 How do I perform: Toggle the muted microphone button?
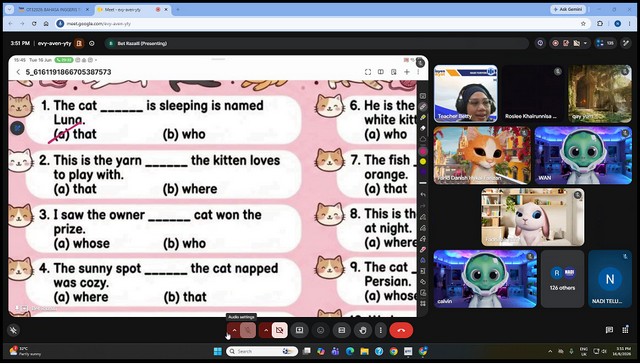coord(248,330)
